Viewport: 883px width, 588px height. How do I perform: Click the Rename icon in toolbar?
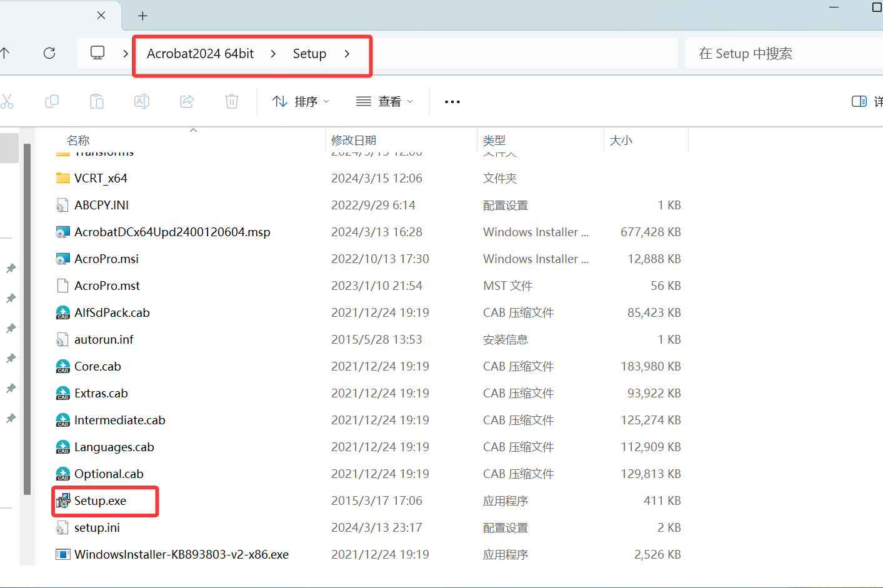click(142, 101)
